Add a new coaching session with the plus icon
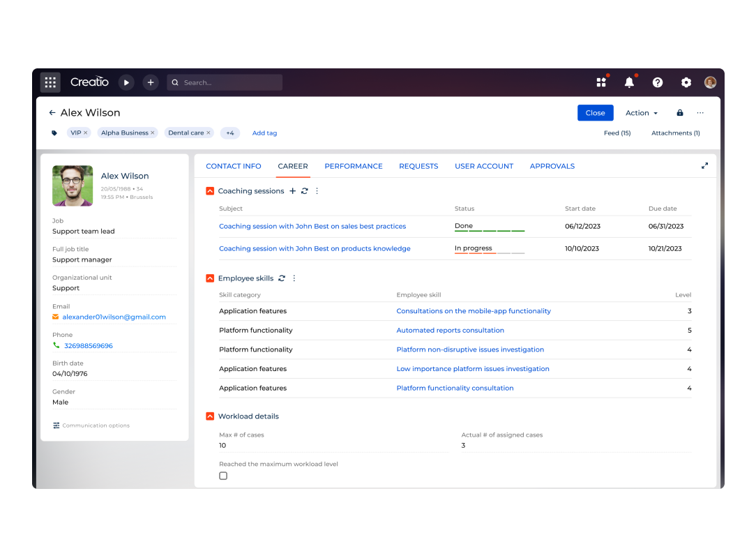756x558 pixels. pyautogui.click(x=292, y=190)
